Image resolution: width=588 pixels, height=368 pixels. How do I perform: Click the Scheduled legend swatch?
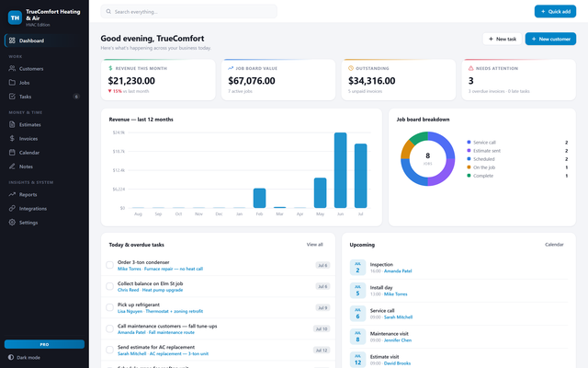pos(469,159)
